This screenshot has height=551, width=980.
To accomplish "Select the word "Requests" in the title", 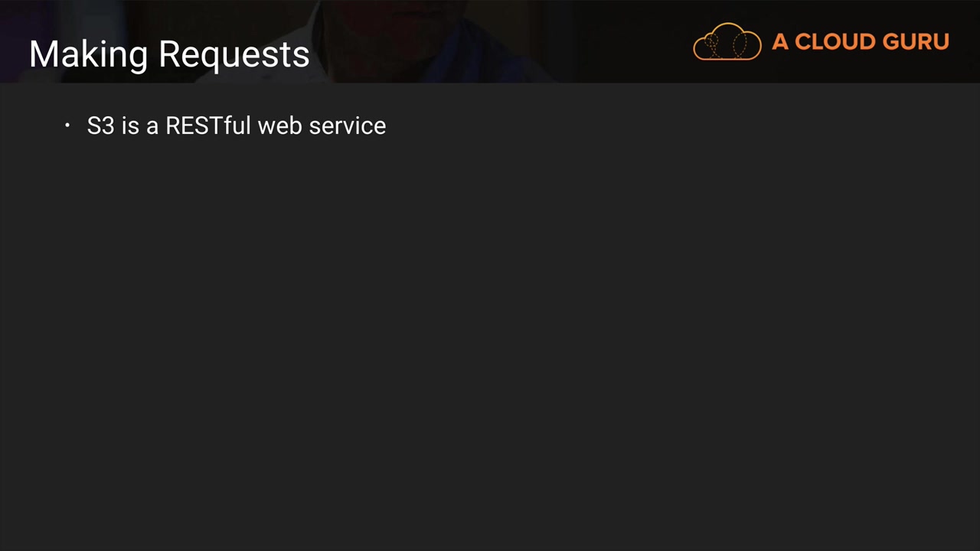I will (x=234, y=54).
